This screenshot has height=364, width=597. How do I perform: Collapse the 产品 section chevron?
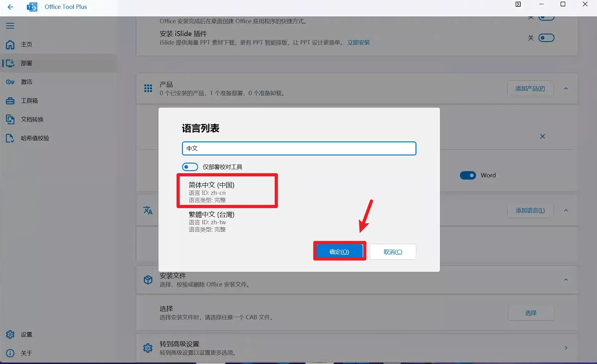(x=566, y=88)
